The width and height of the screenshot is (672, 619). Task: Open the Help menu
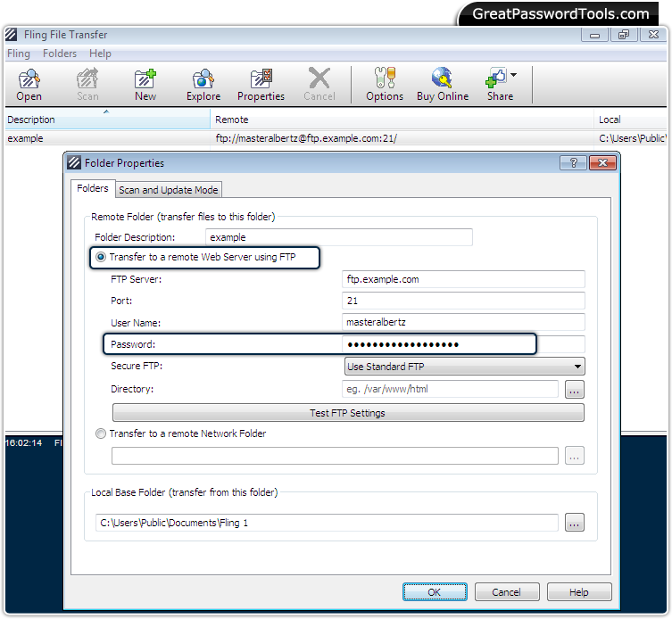pyautogui.click(x=100, y=54)
